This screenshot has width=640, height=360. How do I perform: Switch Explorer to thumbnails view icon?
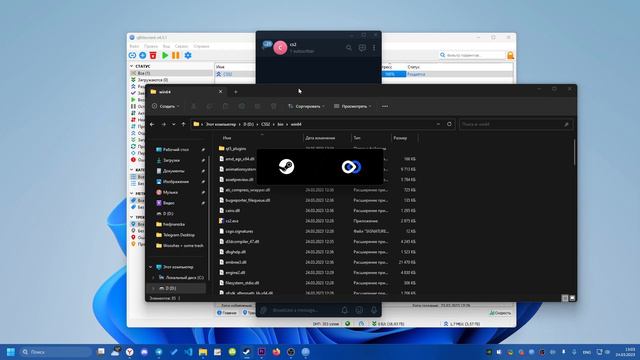tap(572, 298)
